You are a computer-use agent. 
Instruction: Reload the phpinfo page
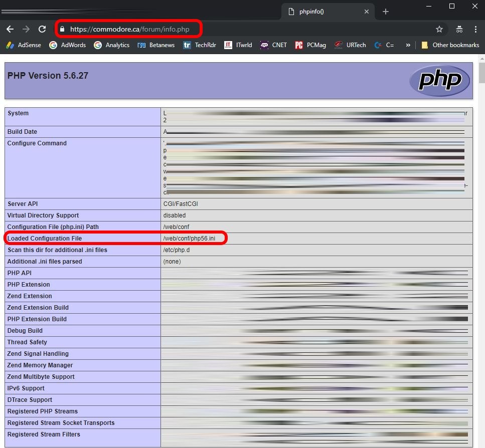(42, 29)
